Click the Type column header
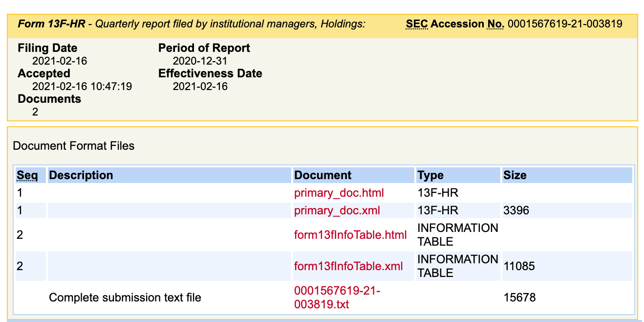This screenshot has height=322, width=644. click(430, 175)
